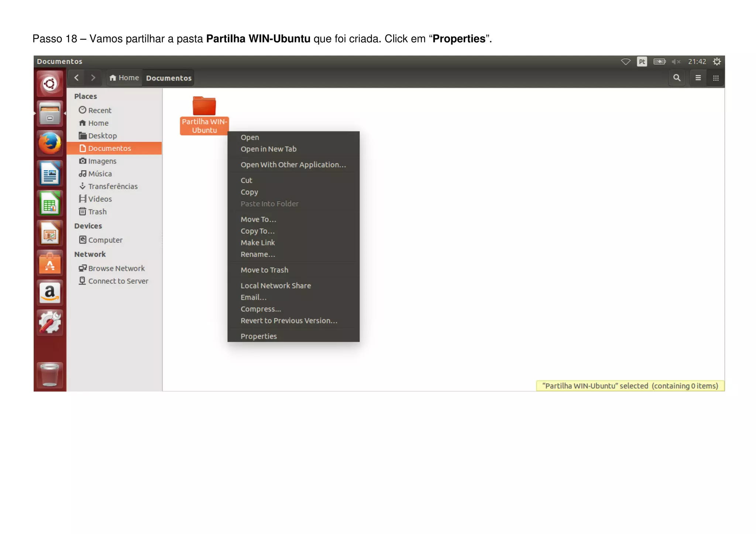756x534 pixels.
Task: Click Documentos in the path bar
Action: [x=169, y=78]
